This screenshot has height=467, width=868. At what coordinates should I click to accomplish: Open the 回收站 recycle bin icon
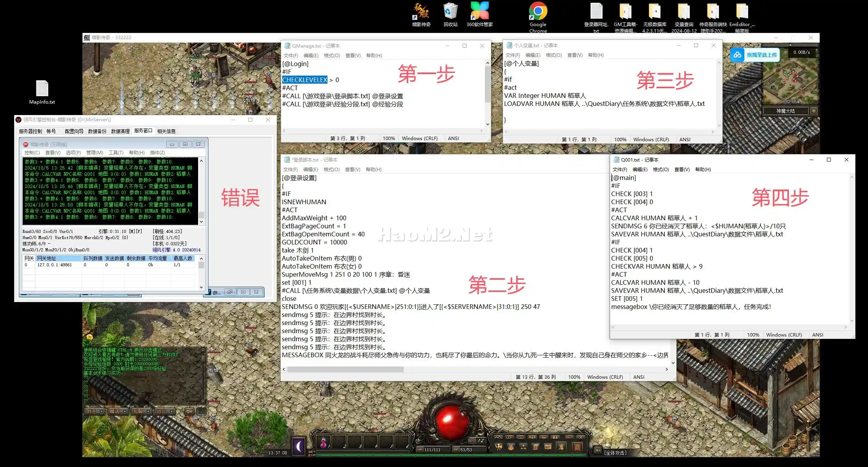coord(450,15)
